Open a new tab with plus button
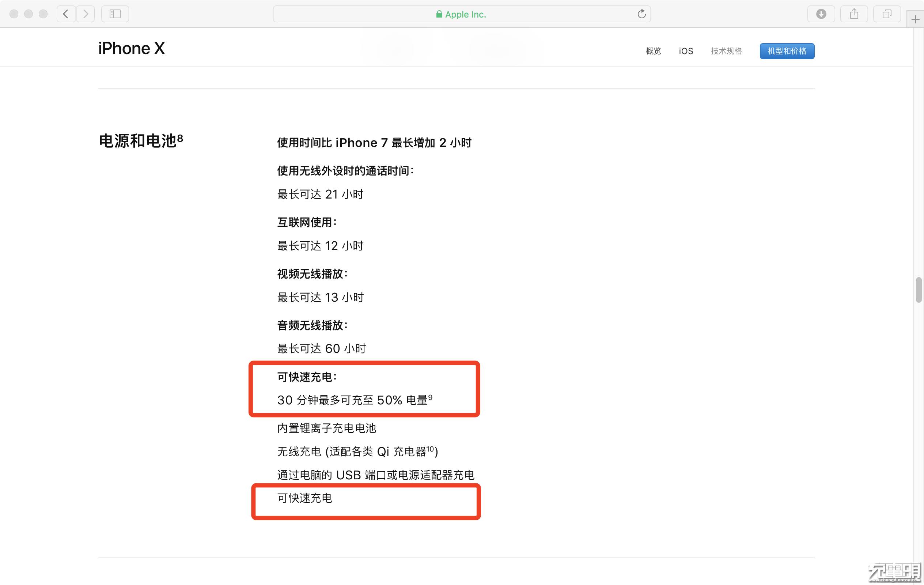Viewport: 924px width, 585px height. pyautogui.click(x=916, y=20)
